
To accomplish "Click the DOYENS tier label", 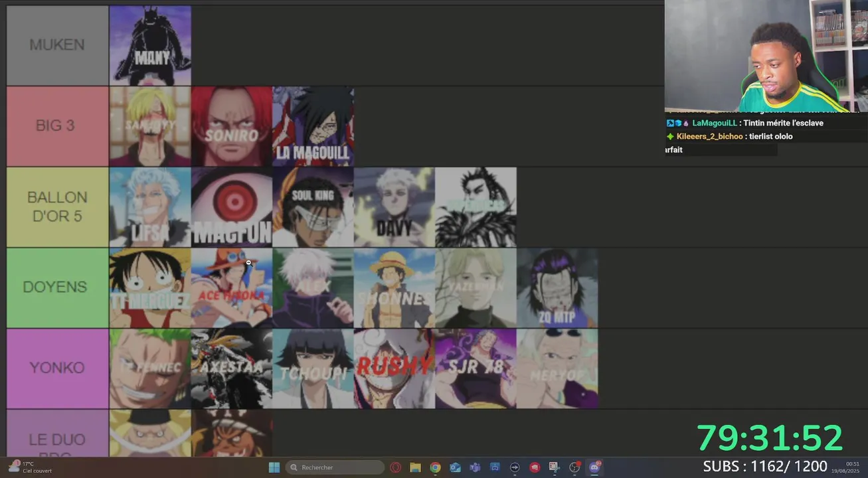I will coord(57,288).
